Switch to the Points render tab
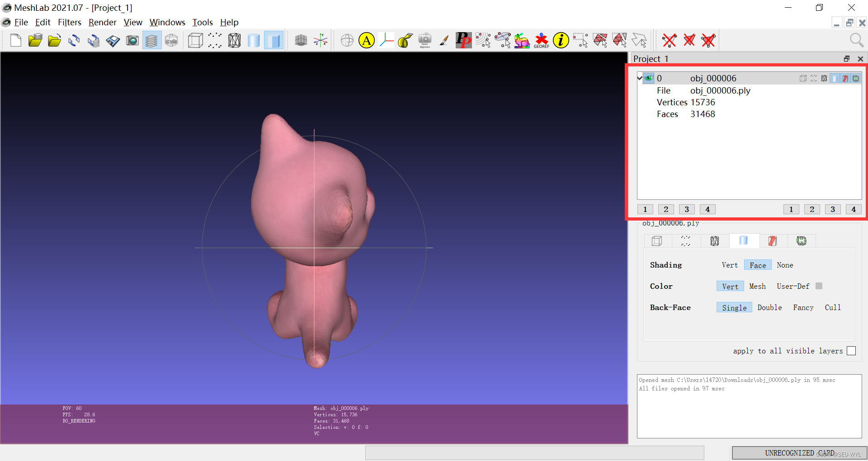This screenshot has height=461, width=868. (686, 241)
